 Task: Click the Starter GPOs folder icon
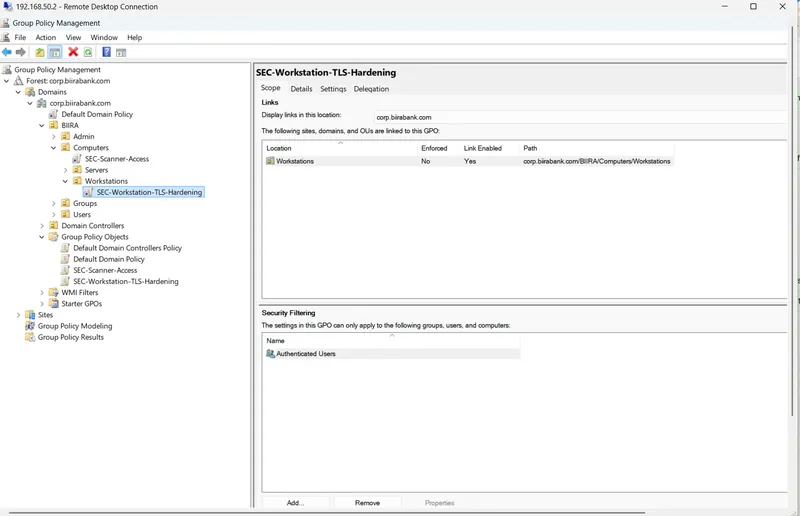click(x=54, y=304)
